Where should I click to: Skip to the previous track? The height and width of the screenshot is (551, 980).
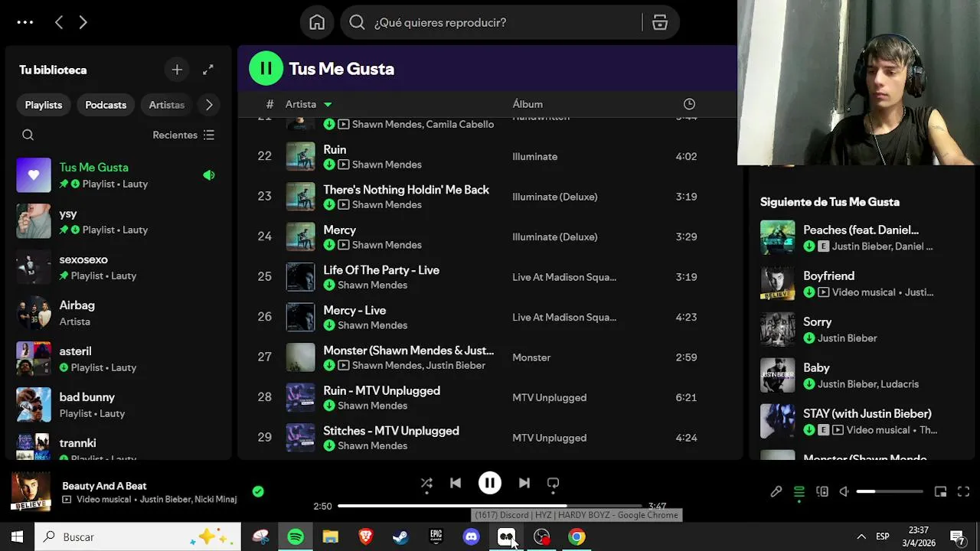(x=456, y=483)
